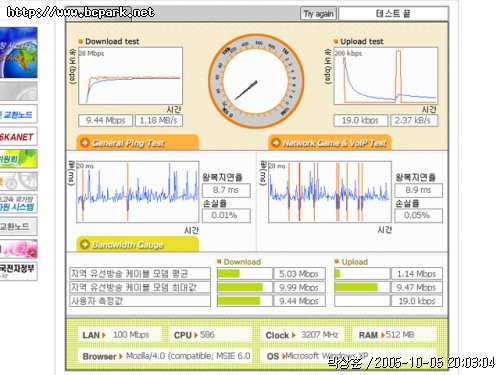Image resolution: width=500 pixels, height=375 pixels.
Task: Open the 6KANET sidebar banner
Action: pos(18,136)
